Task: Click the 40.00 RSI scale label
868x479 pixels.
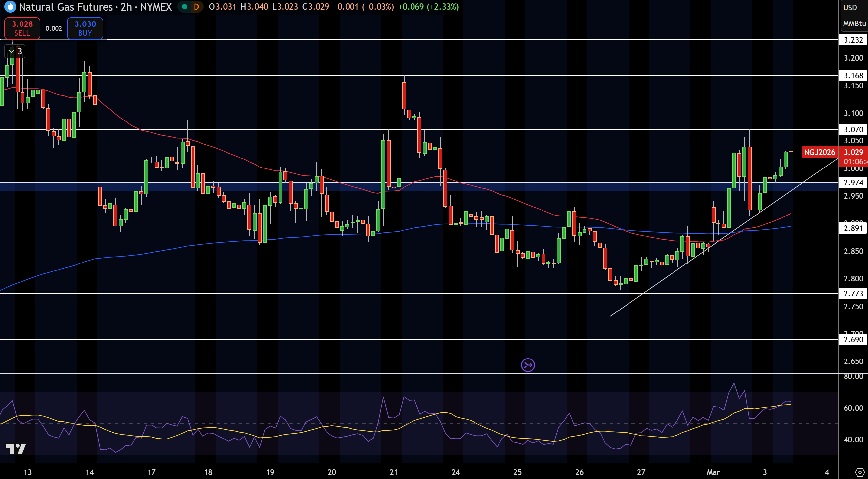Action: pyautogui.click(x=853, y=440)
